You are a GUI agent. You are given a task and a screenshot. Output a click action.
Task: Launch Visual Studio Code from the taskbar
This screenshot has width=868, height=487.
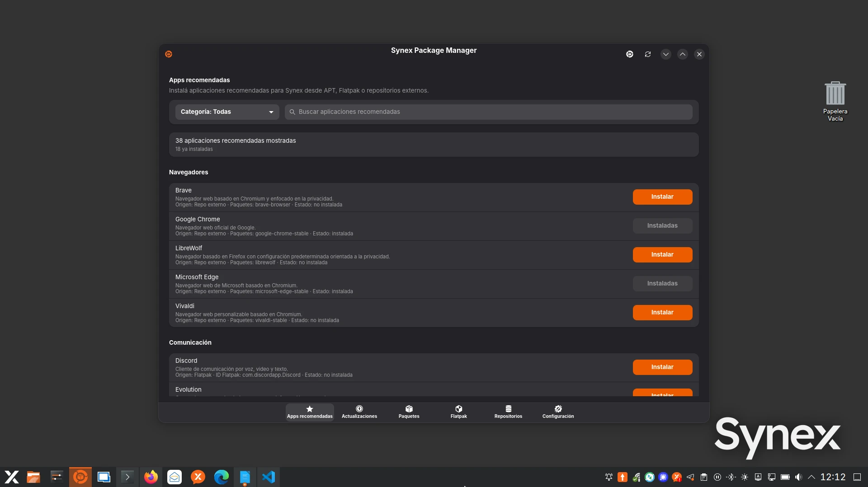(x=269, y=477)
